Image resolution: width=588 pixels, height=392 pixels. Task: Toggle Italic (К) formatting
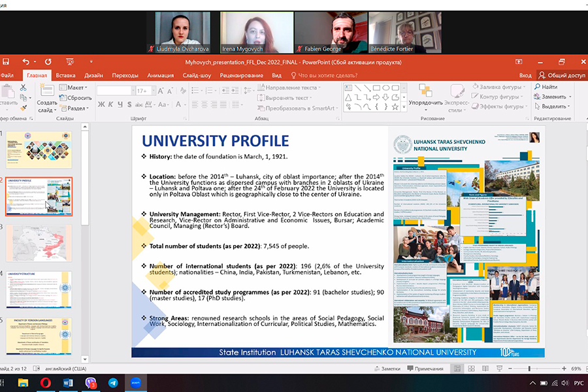tap(110, 105)
